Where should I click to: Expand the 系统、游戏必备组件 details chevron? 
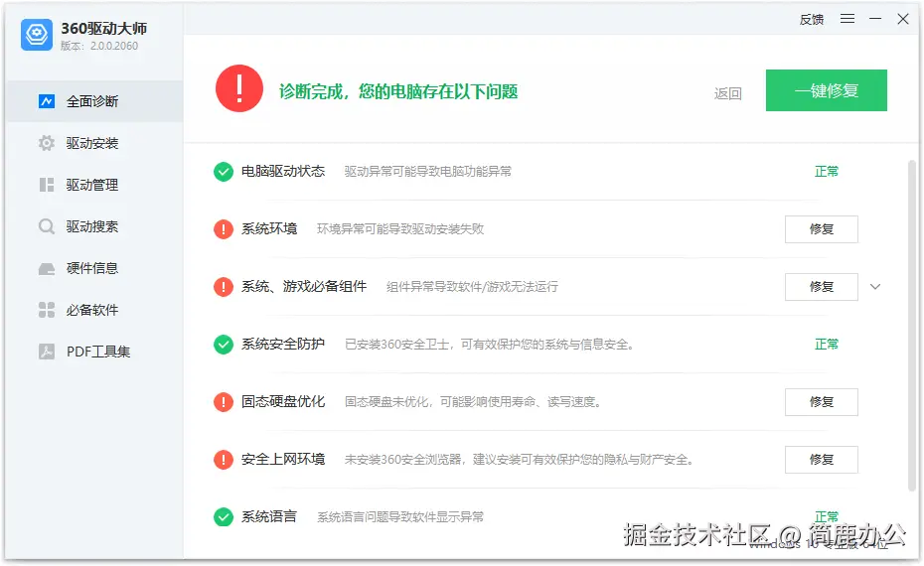tap(875, 287)
